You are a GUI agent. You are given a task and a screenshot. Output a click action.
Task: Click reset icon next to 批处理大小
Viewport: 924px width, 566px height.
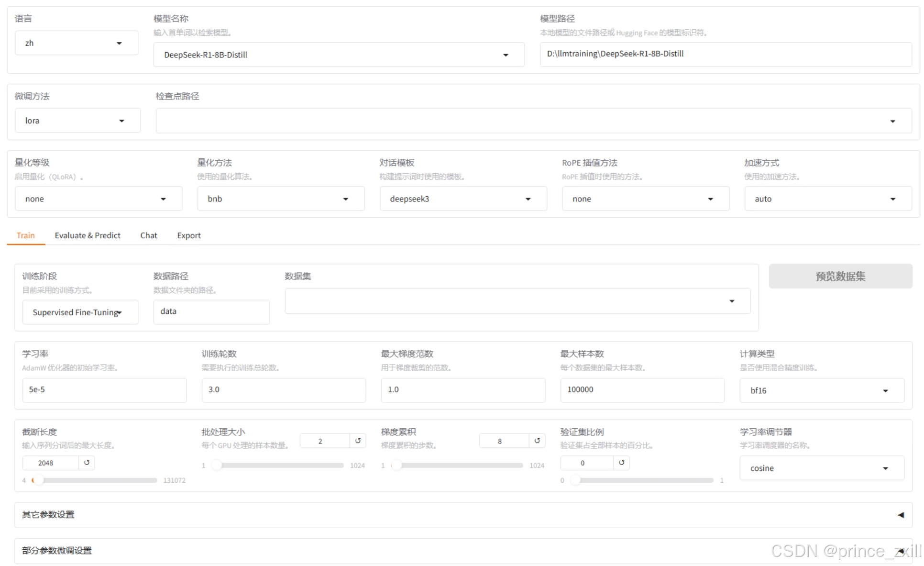(358, 441)
